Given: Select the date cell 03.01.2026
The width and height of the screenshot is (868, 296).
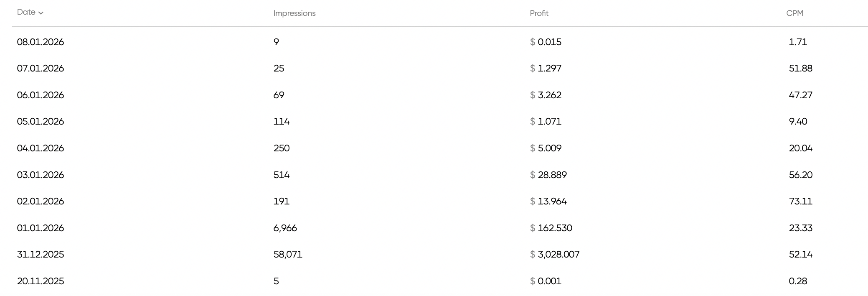Looking at the screenshot, I should click(x=41, y=175).
